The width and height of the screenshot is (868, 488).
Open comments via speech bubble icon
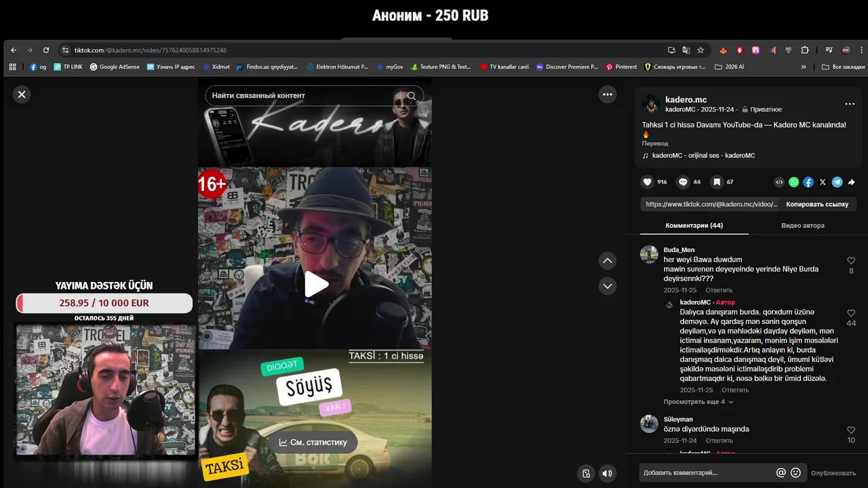coord(683,182)
